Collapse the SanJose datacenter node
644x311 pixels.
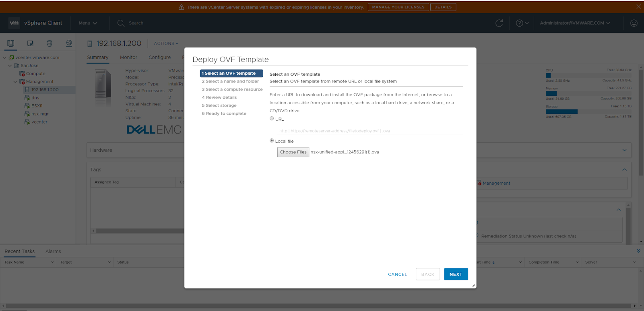[10, 66]
